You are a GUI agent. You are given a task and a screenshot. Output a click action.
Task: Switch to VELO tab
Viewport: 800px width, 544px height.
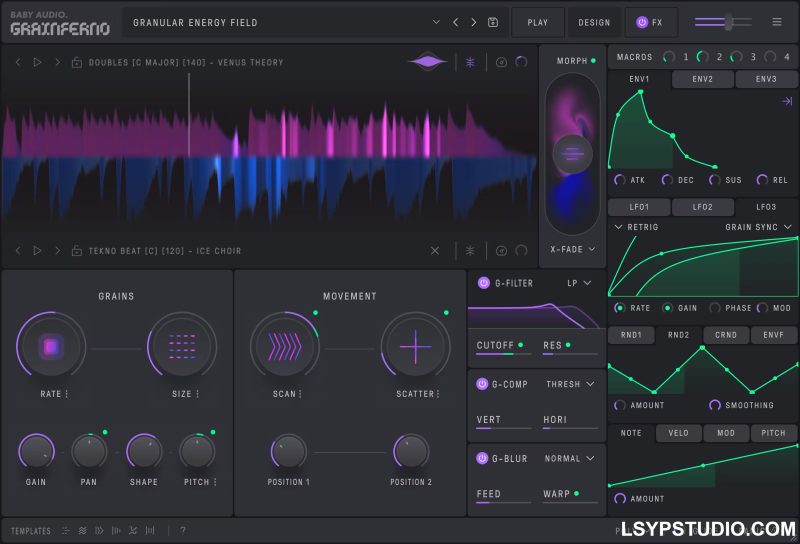[x=679, y=433]
